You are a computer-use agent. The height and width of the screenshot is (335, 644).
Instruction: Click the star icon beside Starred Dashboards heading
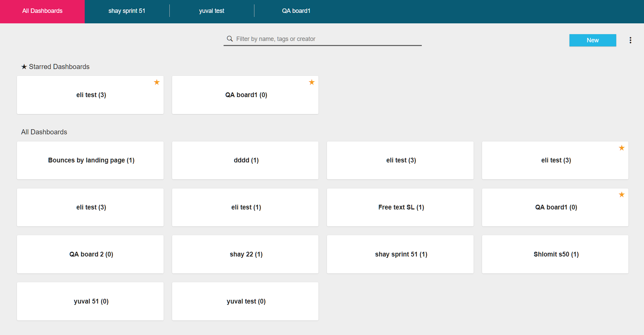[x=24, y=66]
